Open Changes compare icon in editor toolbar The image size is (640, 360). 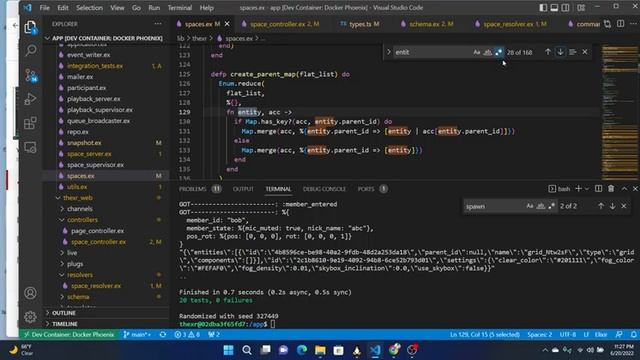click(x=607, y=24)
